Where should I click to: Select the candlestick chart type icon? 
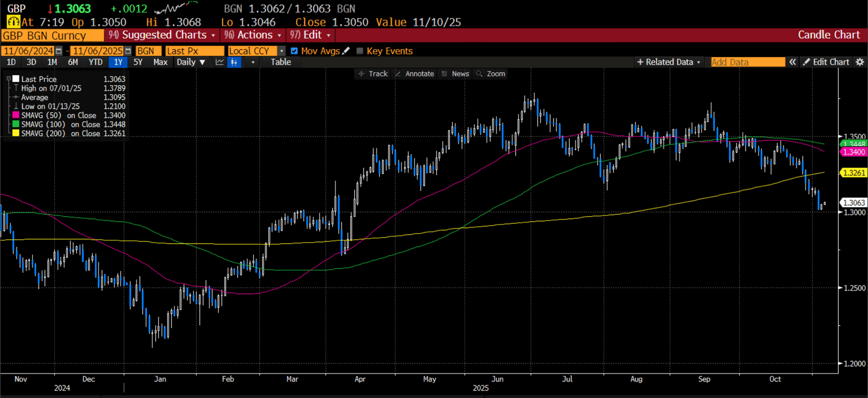(234, 62)
